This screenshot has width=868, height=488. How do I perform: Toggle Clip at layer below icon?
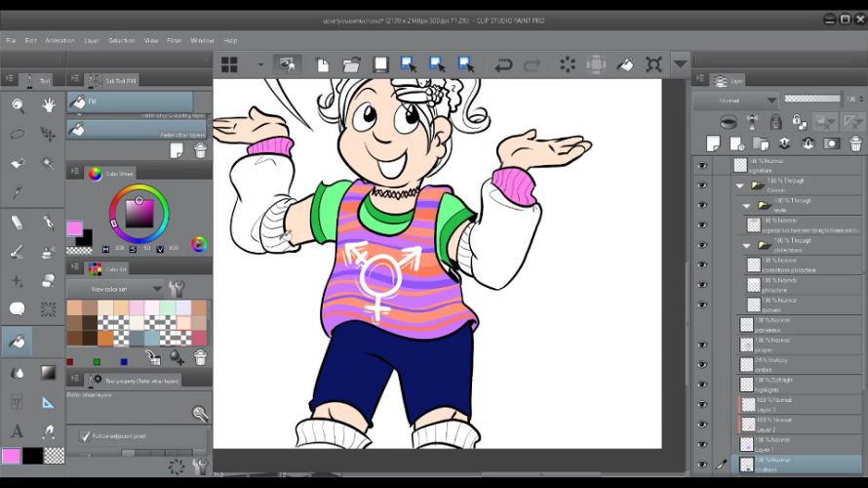(x=728, y=121)
